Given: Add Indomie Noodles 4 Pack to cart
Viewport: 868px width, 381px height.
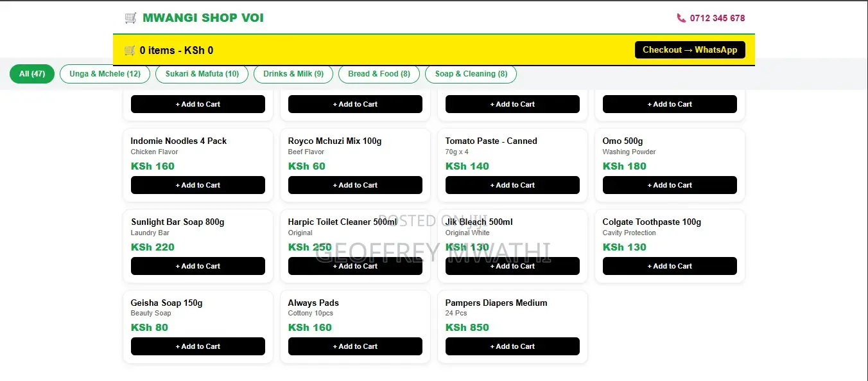Looking at the screenshot, I should (198, 185).
